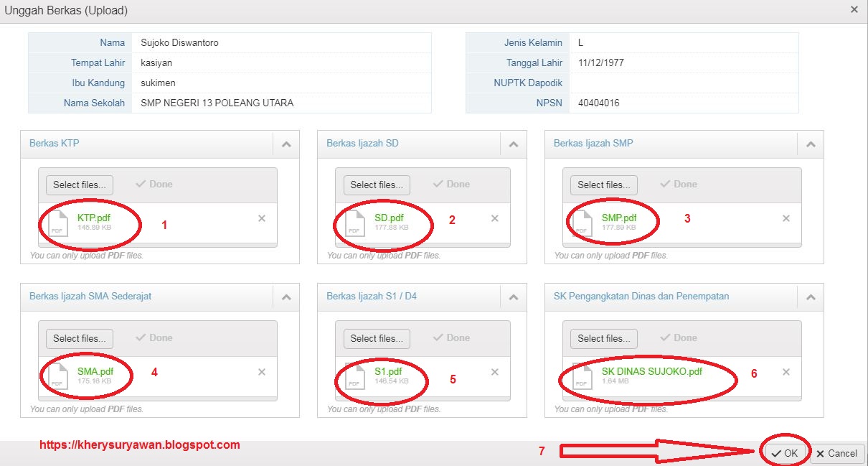Click the Berkas Ijazah SMA Sederajat title
868x466 pixels.
pos(90,296)
